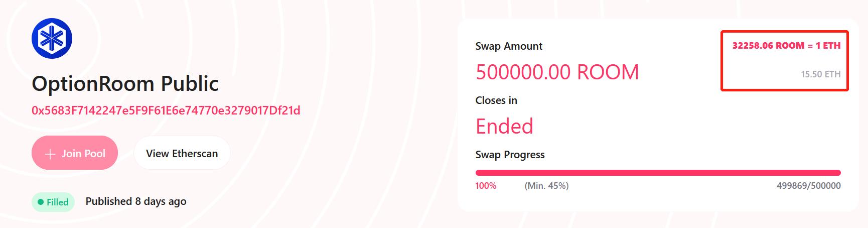Click the plus icon on Join Pool
This screenshot has width=868, height=228.
coord(50,154)
